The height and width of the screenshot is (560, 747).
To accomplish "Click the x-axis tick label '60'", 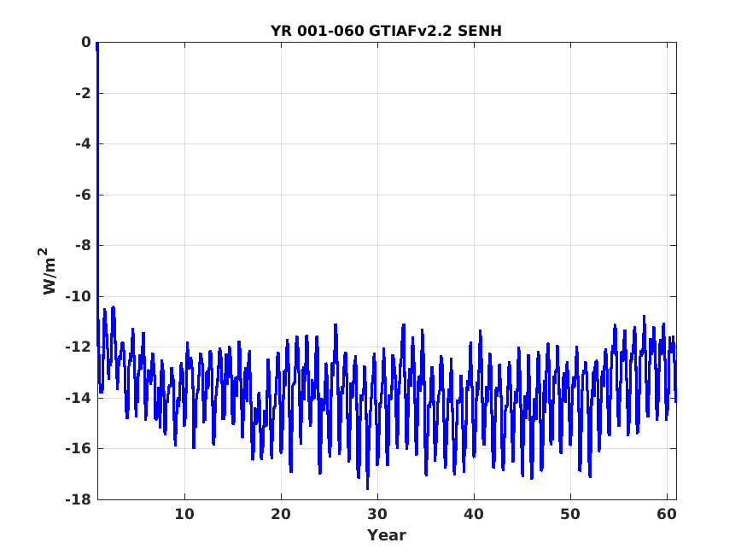I will point(667,514).
